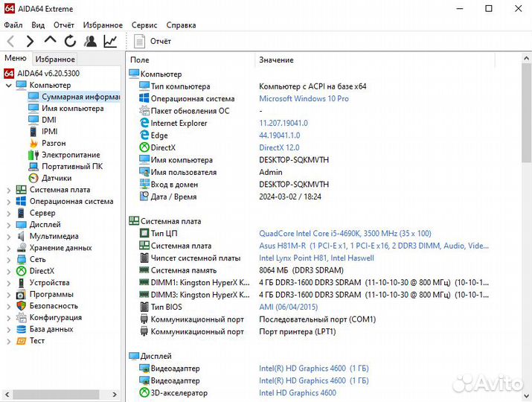The image size is (532, 402).
Task: Open the Сервис menu
Action: click(144, 25)
